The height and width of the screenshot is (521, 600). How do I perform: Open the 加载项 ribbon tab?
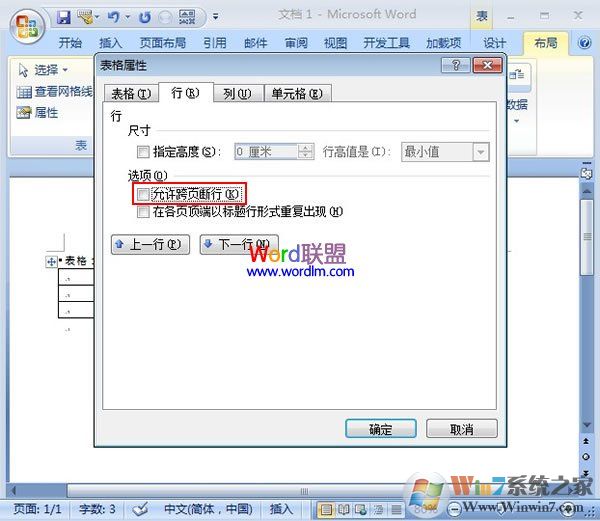[444, 43]
